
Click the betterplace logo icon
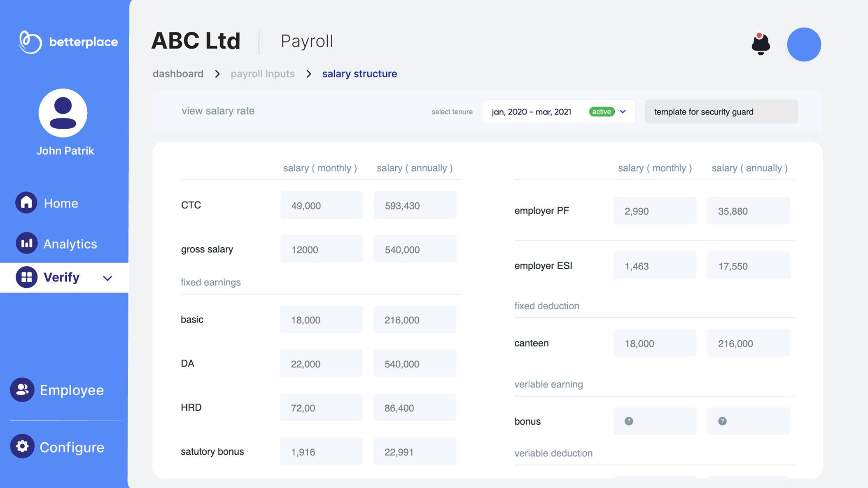click(30, 42)
